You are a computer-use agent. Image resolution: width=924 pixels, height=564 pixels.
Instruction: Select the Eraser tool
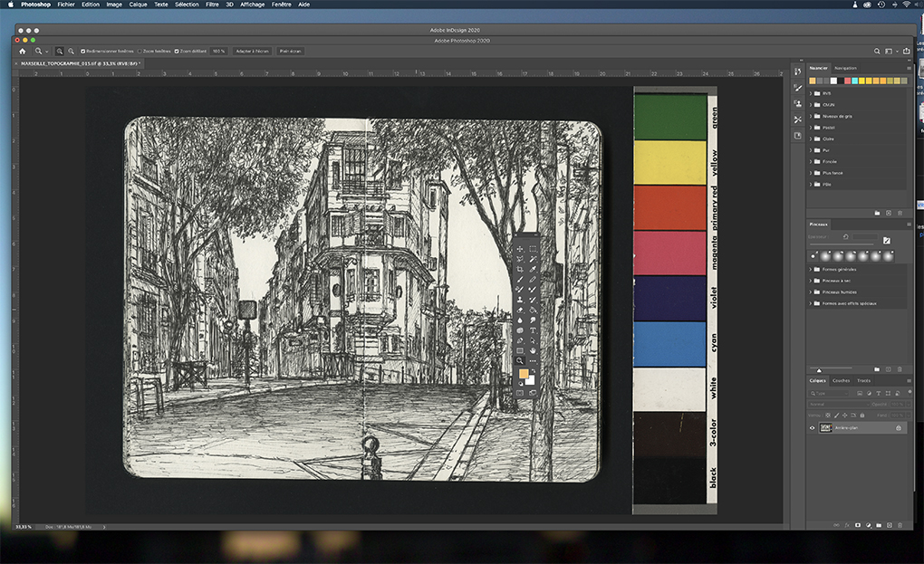click(520, 310)
